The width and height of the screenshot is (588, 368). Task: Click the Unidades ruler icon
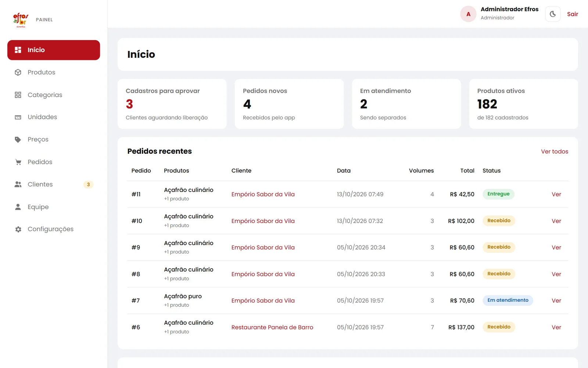click(18, 117)
